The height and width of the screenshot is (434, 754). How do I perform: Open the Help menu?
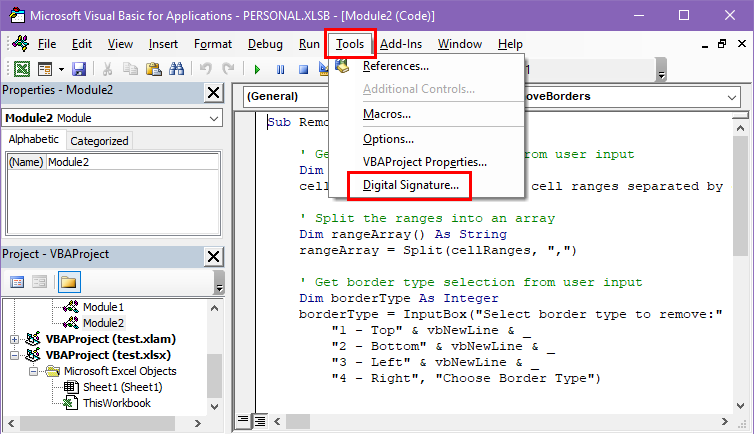click(x=510, y=44)
